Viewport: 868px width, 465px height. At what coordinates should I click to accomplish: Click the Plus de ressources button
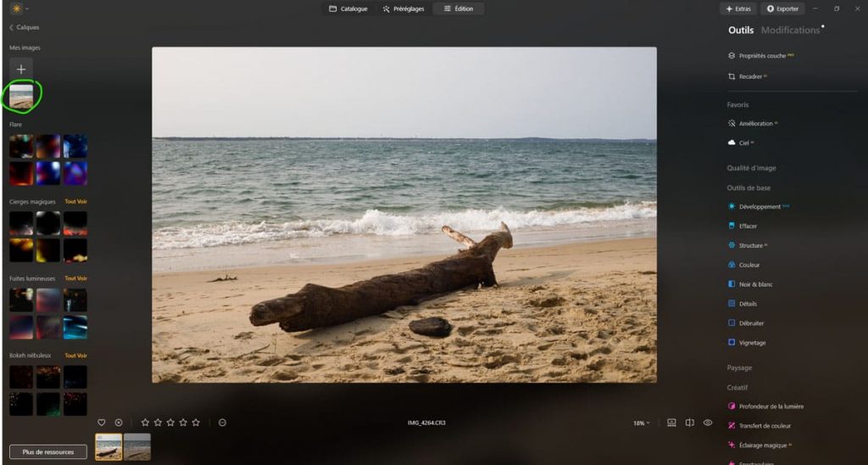click(48, 452)
